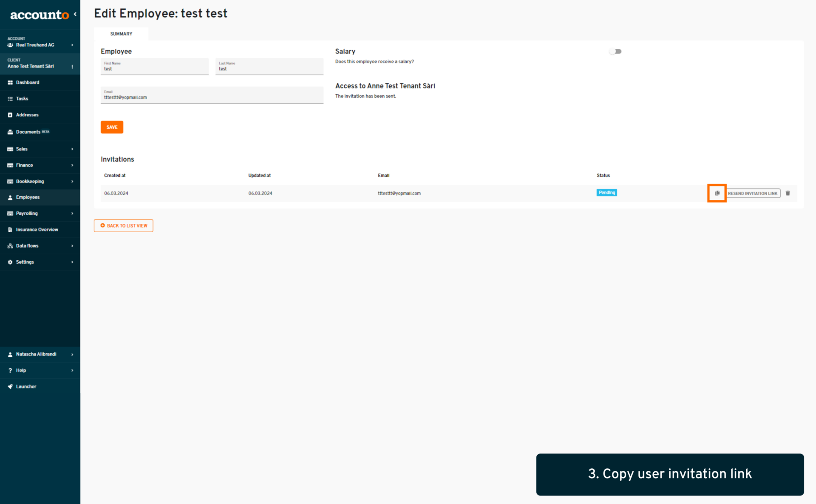Click the First Name input field
Viewport: 816px width, 504px height.
pos(155,67)
